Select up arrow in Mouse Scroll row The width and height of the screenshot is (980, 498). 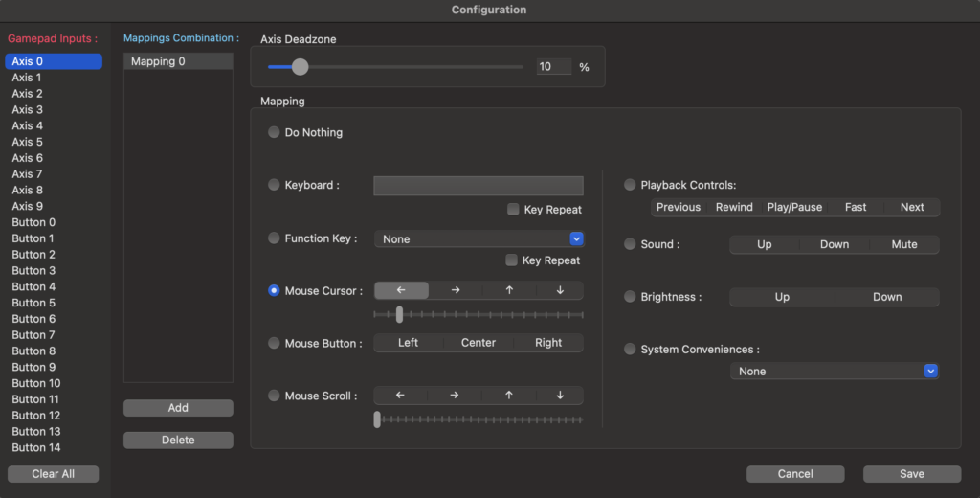(509, 396)
